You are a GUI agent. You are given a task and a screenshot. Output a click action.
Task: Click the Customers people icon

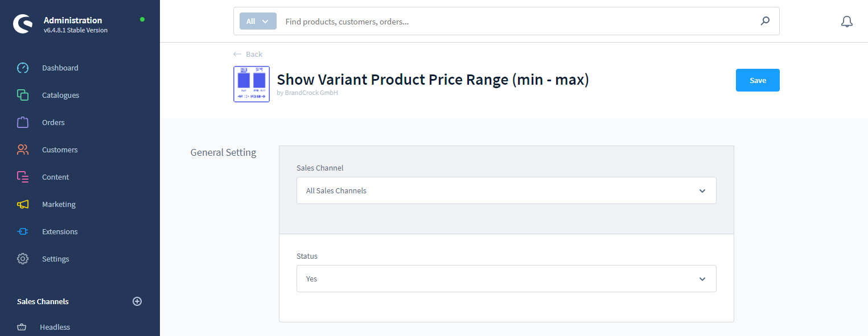pyautogui.click(x=23, y=150)
